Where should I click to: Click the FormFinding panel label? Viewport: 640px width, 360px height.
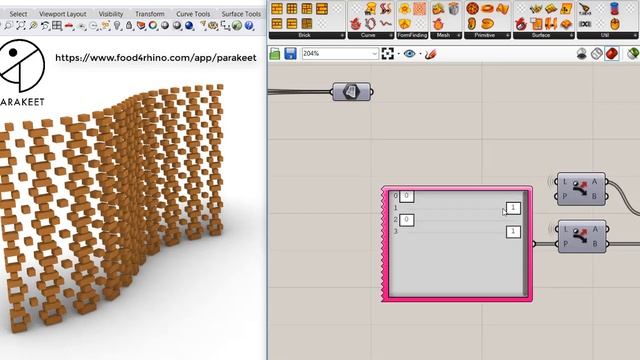click(412, 36)
